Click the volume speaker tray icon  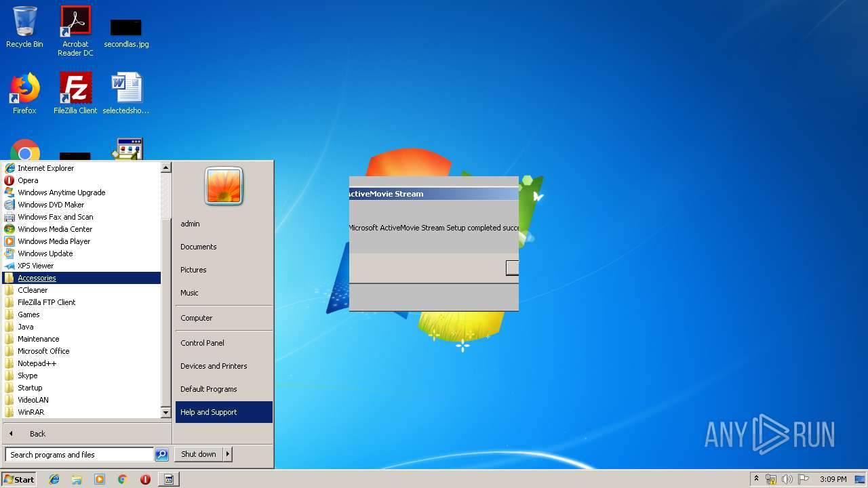point(787,479)
